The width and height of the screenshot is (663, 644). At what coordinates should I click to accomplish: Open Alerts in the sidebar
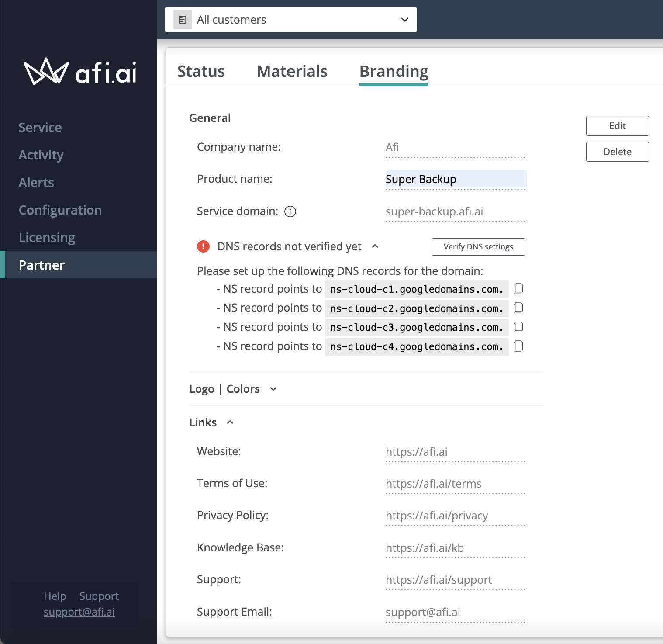tap(36, 183)
